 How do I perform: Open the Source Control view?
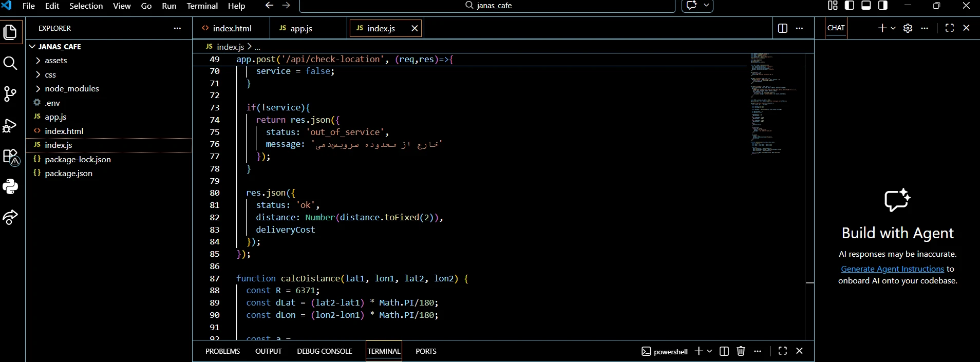pyautogui.click(x=10, y=94)
